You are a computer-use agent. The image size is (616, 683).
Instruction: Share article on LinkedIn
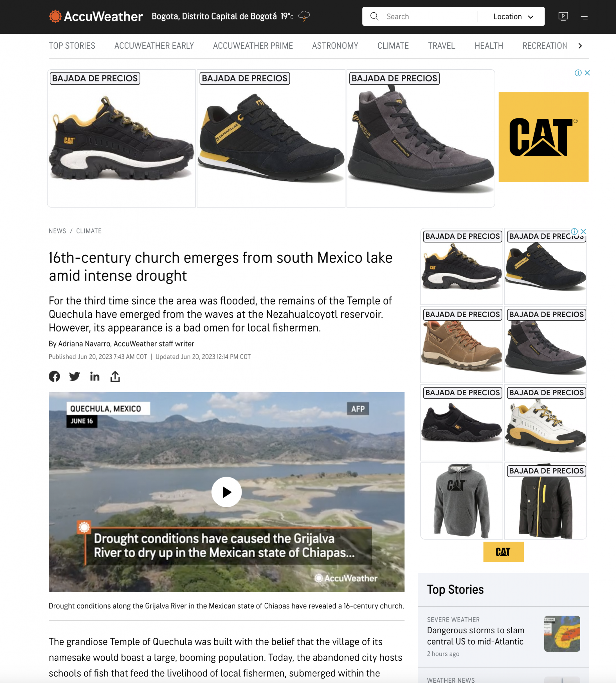point(95,377)
